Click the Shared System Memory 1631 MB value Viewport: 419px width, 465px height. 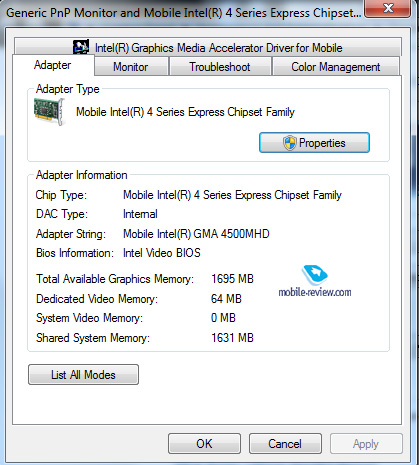coord(232,338)
